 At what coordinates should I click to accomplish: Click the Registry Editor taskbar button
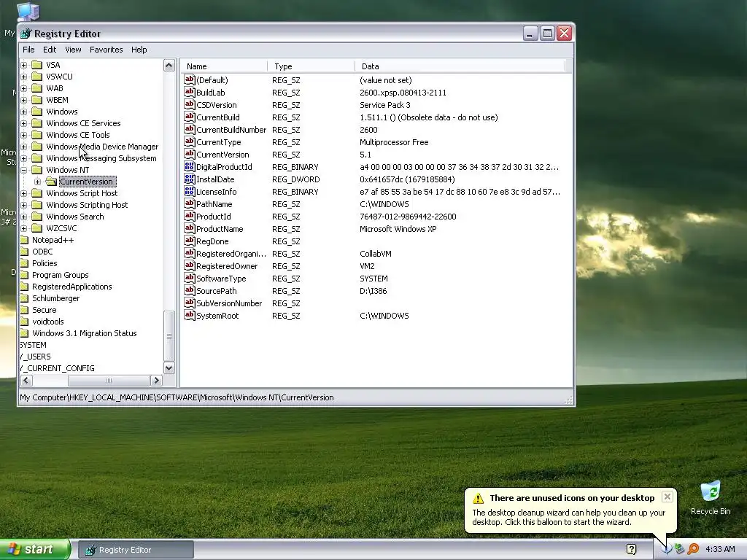(x=136, y=550)
